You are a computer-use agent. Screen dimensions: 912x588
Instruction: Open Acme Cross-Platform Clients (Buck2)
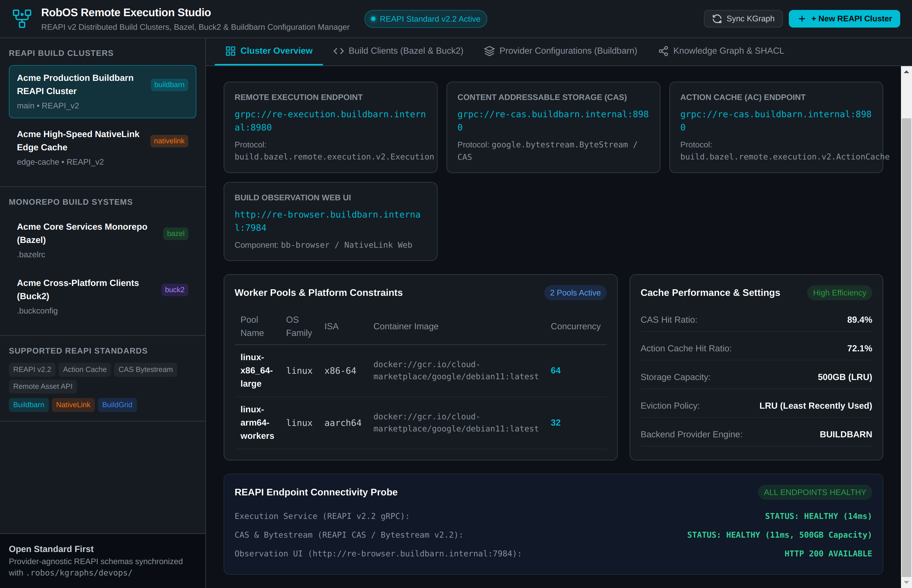102,297
